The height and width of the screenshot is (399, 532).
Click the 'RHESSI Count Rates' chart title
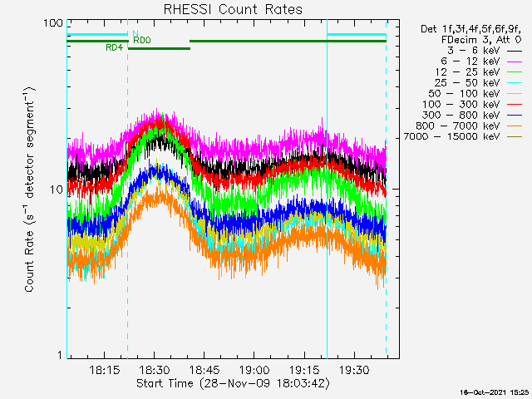click(233, 9)
